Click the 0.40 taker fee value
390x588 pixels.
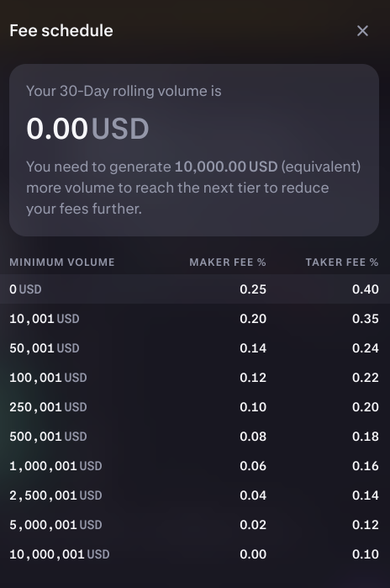(x=366, y=289)
